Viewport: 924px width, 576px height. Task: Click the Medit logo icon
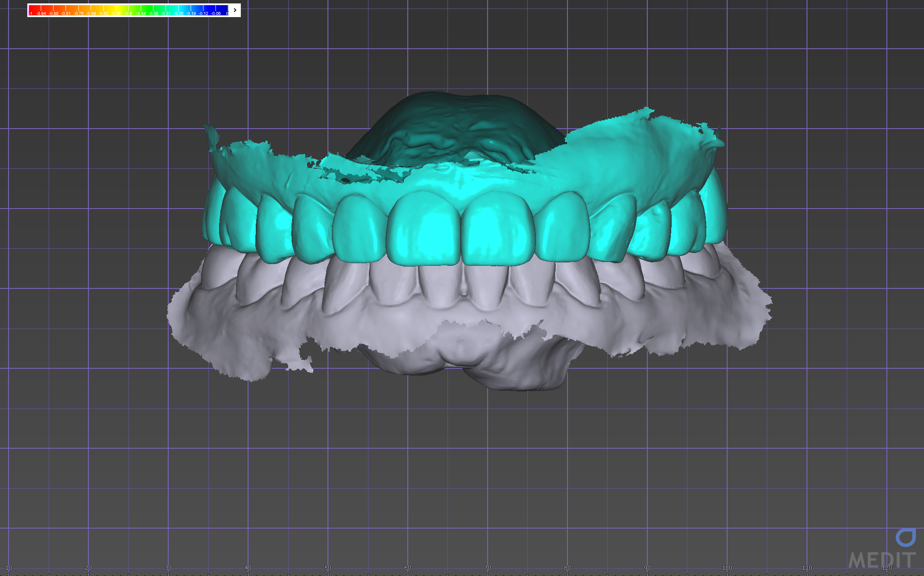pos(906,538)
